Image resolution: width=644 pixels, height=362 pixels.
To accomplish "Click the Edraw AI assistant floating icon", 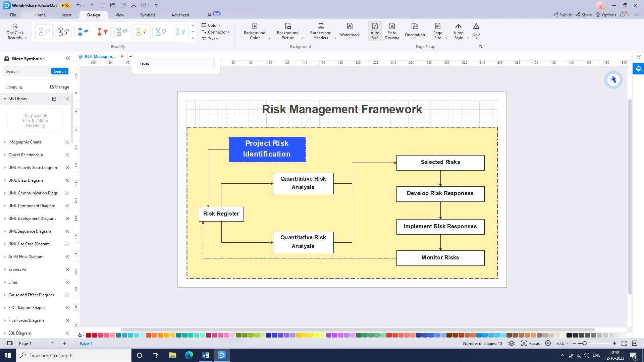I will click(x=613, y=80).
